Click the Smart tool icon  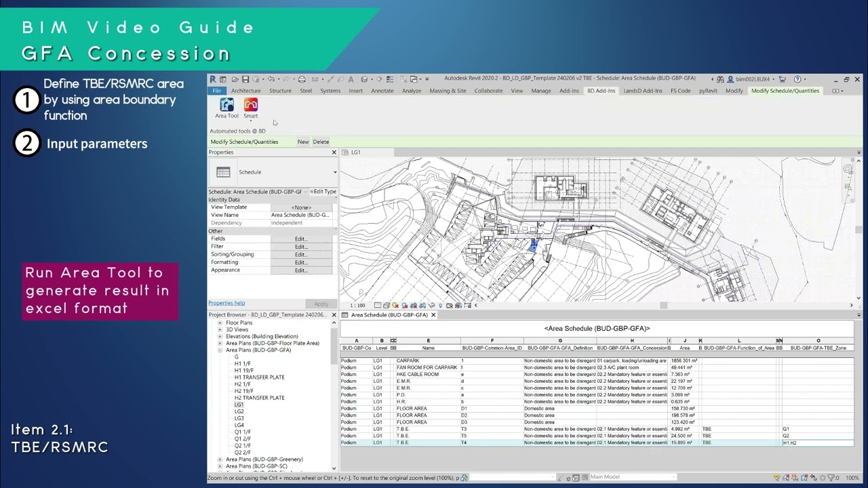point(251,105)
